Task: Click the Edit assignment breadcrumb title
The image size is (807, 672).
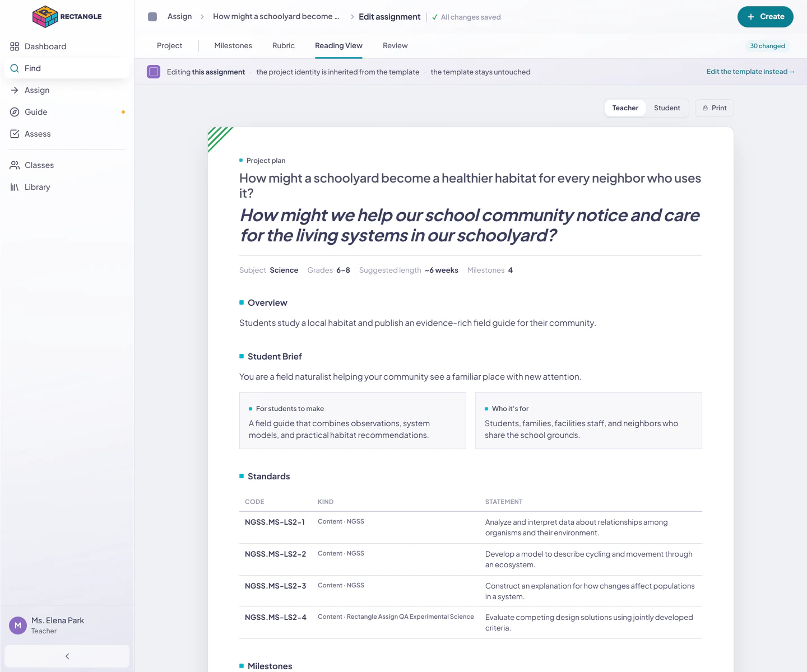Action: [389, 17]
